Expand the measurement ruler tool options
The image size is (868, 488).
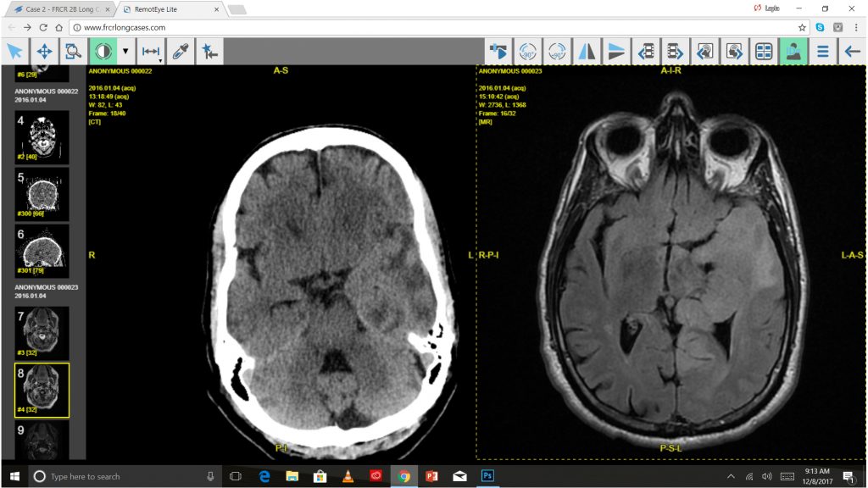pos(160,59)
